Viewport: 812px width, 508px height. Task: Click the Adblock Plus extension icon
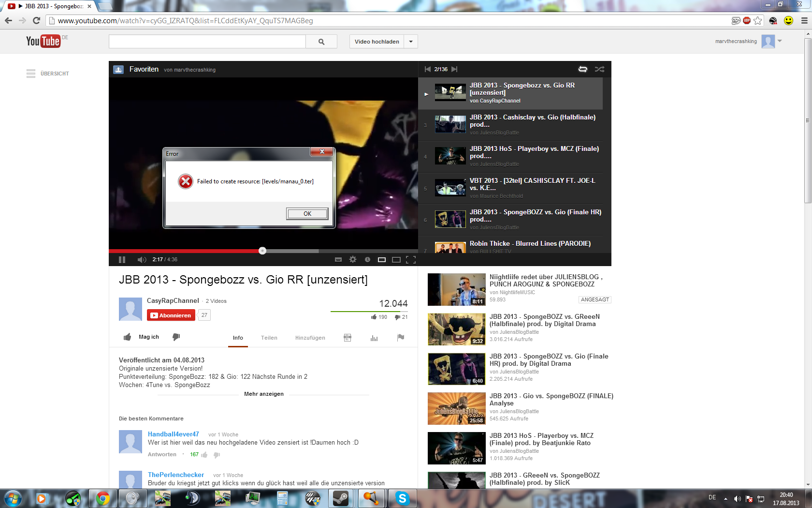click(x=747, y=20)
